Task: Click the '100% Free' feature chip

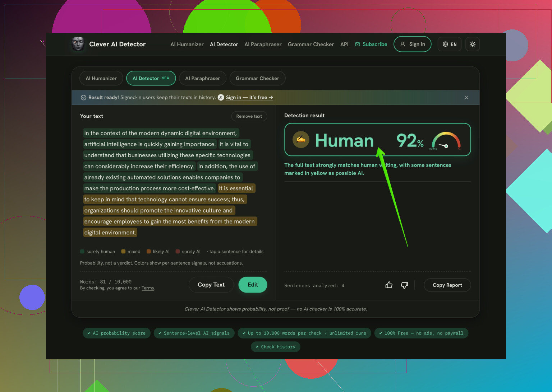Action: tap(421, 333)
